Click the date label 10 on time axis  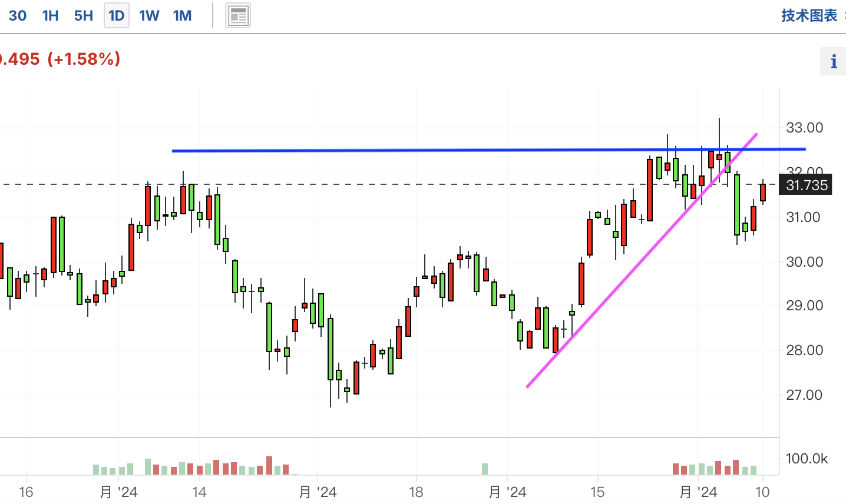click(762, 492)
